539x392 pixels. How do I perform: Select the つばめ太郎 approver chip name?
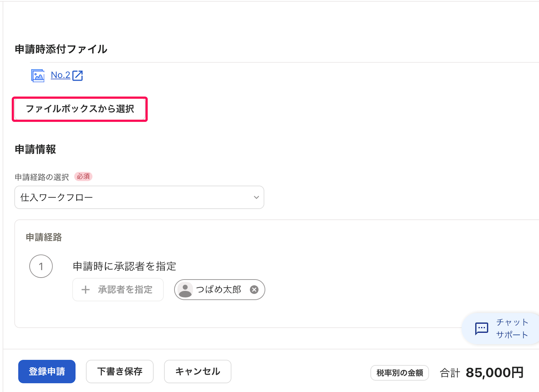tap(219, 289)
